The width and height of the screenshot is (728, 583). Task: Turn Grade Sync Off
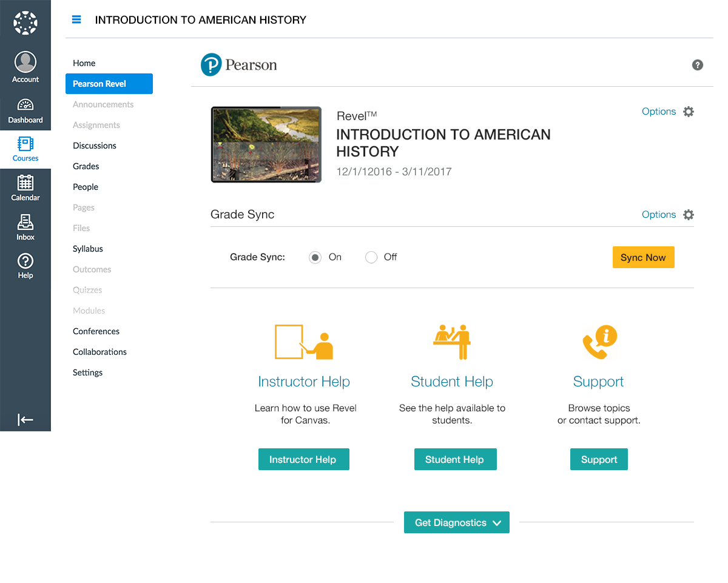point(371,257)
